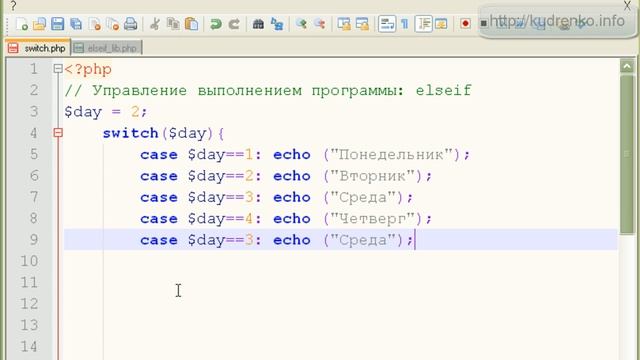Open Find with the binoculars icon
The height and width of the screenshot is (360, 640).
pyautogui.click(x=258, y=24)
